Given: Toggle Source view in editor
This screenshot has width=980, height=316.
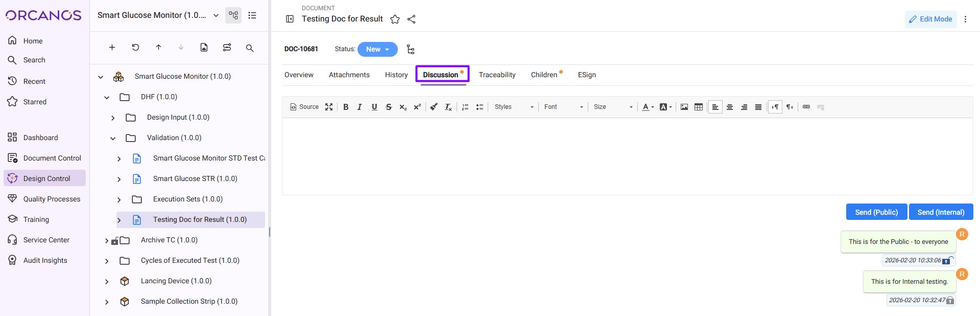Looking at the screenshot, I should [x=304, y=107].
